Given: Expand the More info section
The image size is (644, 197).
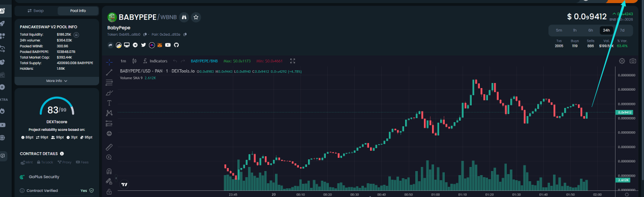Looking at the screenshot, I should pyautogui.click(x=57, y=81).
